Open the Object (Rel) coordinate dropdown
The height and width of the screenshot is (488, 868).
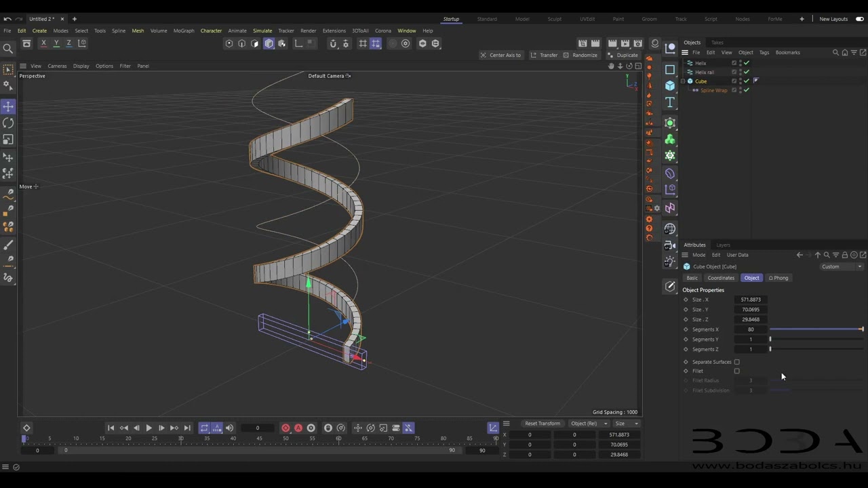click(587, 424)
